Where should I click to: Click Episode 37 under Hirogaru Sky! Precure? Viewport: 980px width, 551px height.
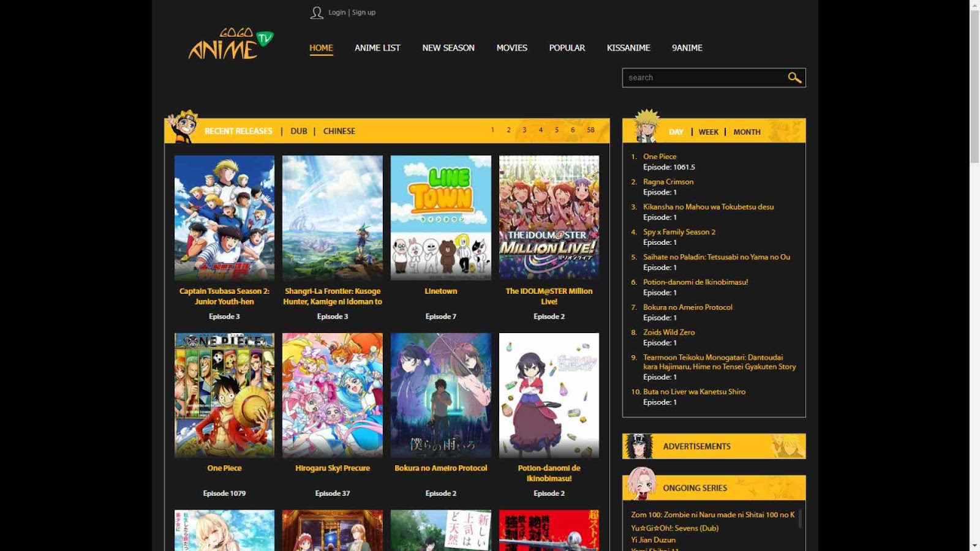[333, 493]
